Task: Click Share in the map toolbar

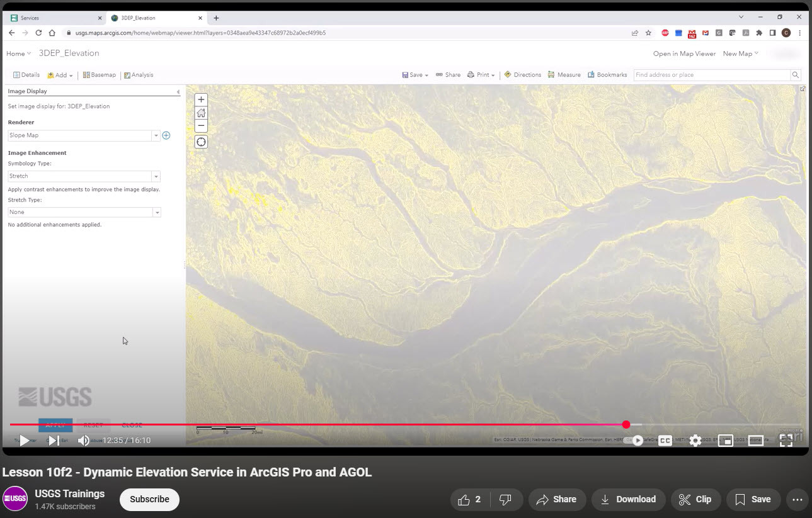Action: point(448,75)
